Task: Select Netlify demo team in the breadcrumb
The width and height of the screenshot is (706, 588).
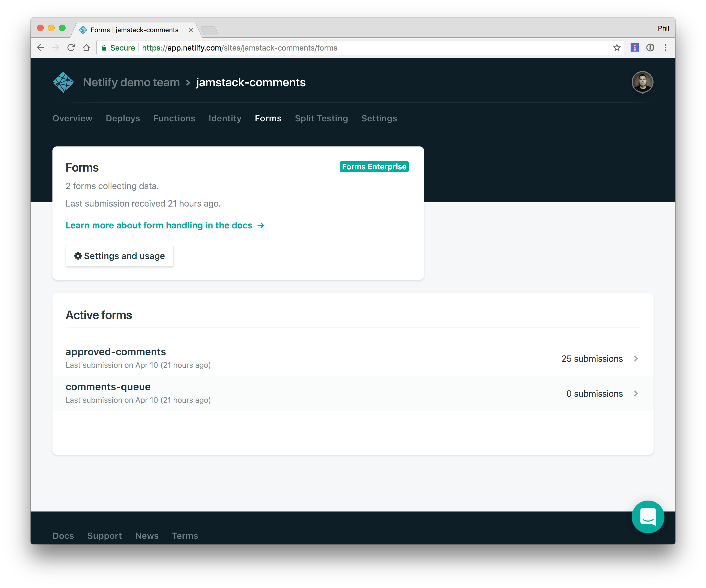Action: click(x=131, y=82)
